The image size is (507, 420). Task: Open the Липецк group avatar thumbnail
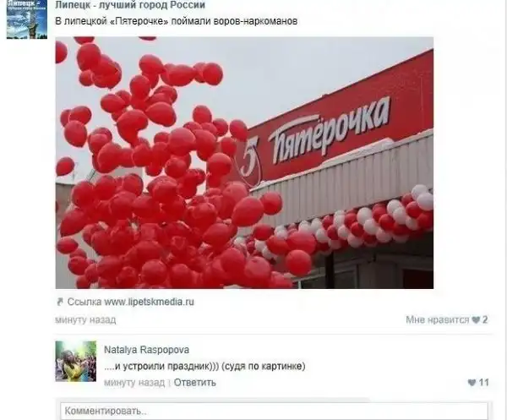[27, 19]
